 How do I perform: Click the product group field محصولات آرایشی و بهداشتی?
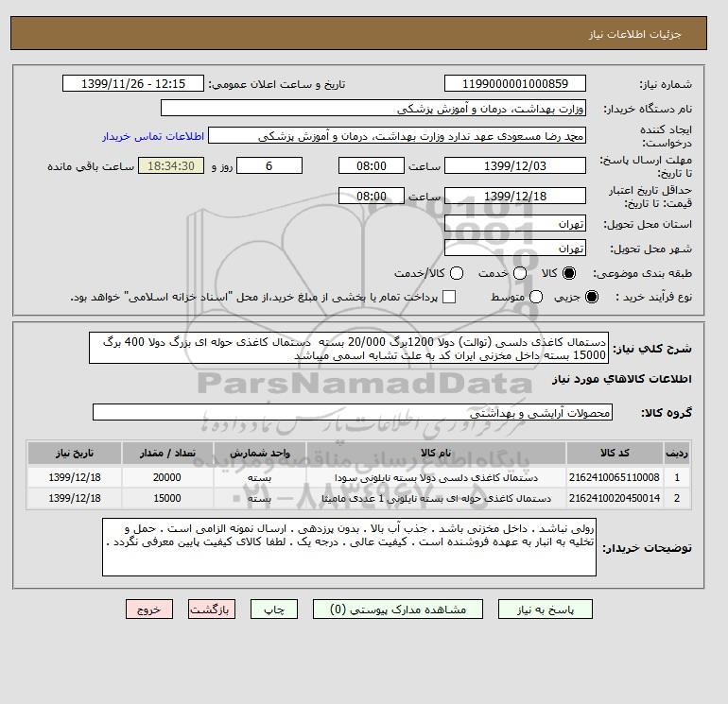353,412
